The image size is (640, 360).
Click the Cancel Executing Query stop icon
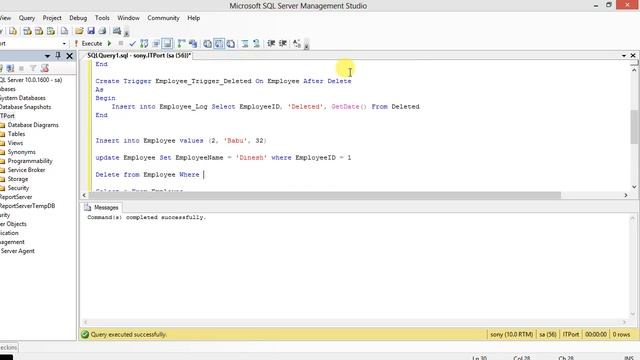[x=120, y=43]
